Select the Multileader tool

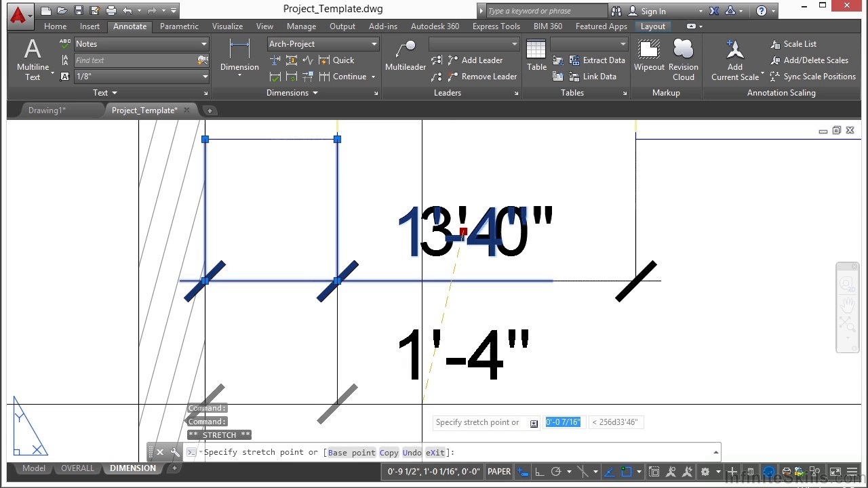click(x=406, y=56)
